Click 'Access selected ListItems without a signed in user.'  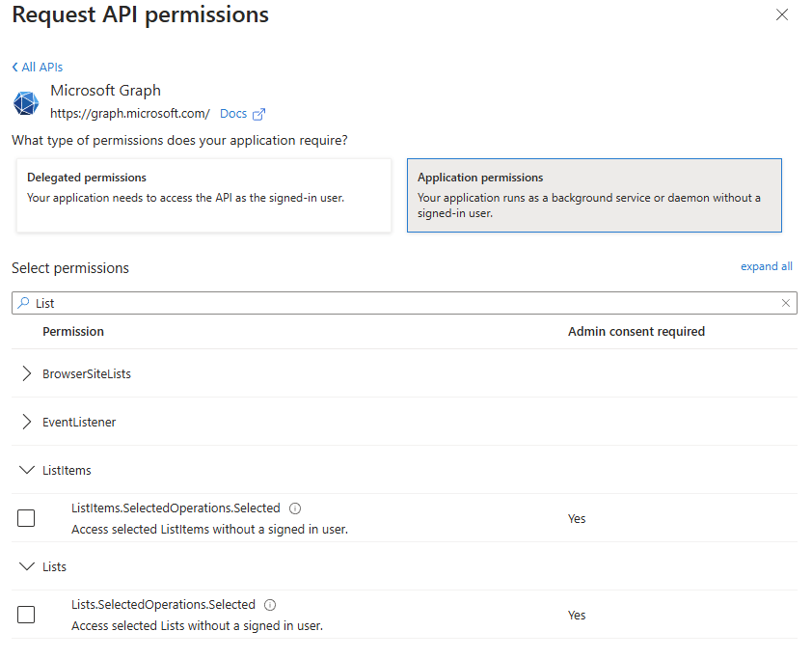(x=209, y=530)
